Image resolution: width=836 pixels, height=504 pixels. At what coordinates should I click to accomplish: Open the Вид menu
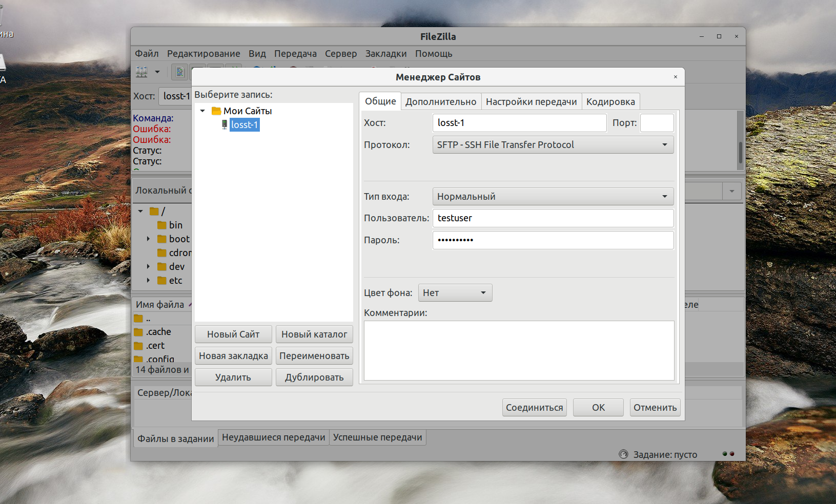coord(257,54)
